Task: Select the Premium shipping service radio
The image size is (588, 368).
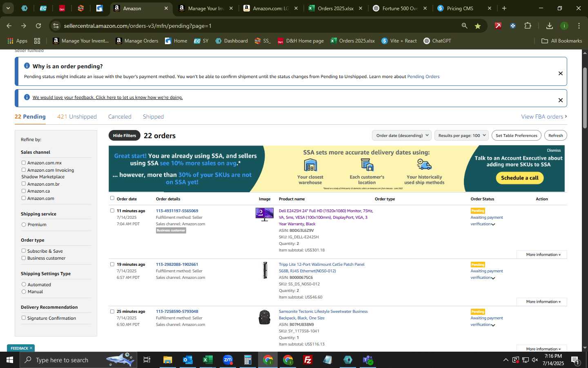Action: (24, 224)
